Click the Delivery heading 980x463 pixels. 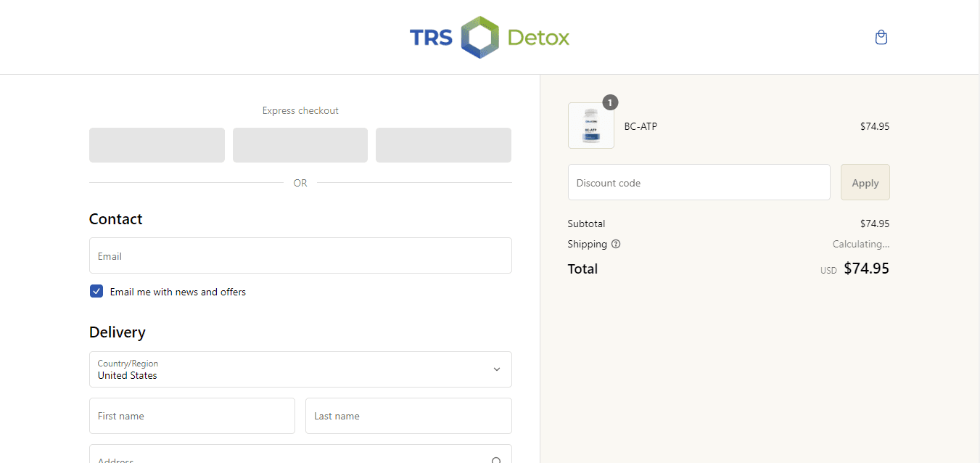[x=118, y=332]
